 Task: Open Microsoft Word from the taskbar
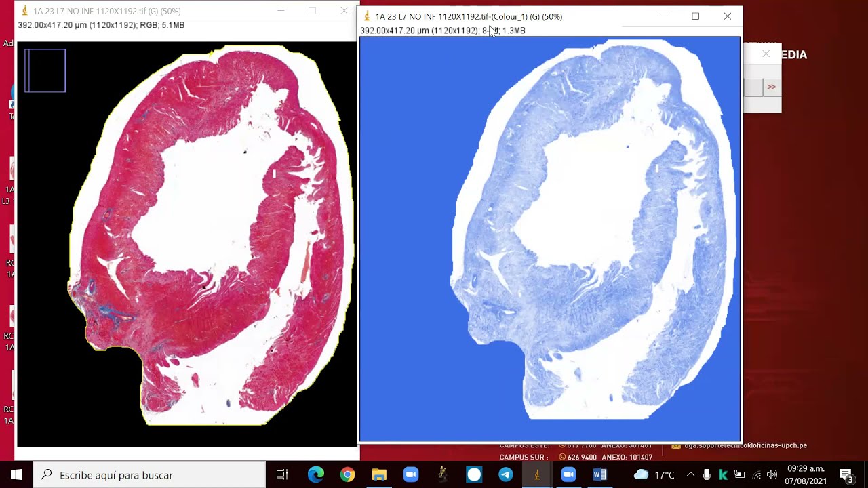pyautogui.click(x=599, y=475)
